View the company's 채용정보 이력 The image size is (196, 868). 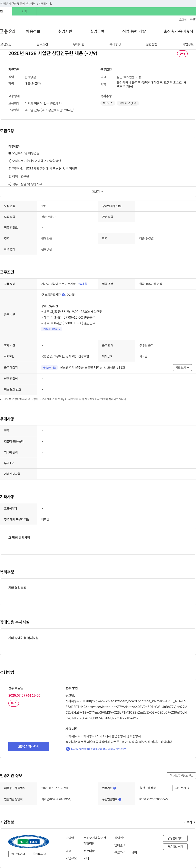click(x=175, y=846)
